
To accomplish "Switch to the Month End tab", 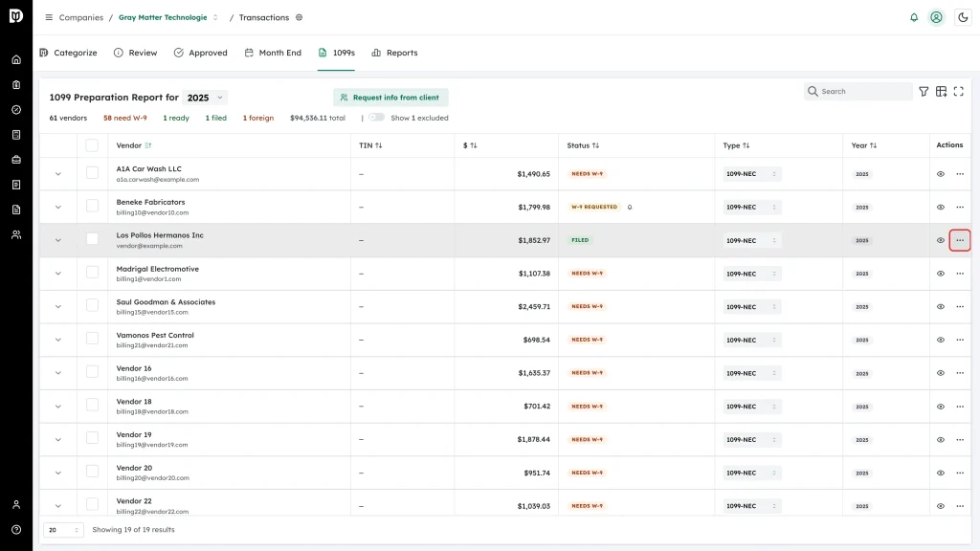I will click(x=273, y=54).
